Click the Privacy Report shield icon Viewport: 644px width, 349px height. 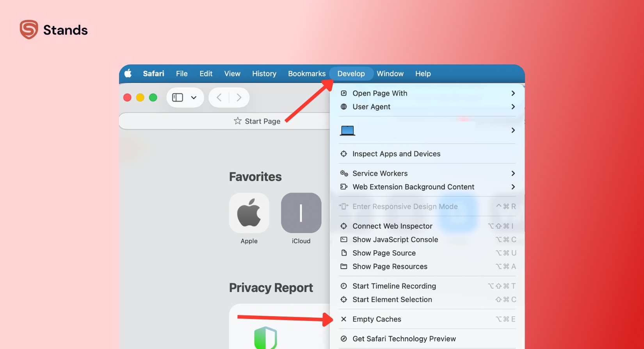pos(265,338)
